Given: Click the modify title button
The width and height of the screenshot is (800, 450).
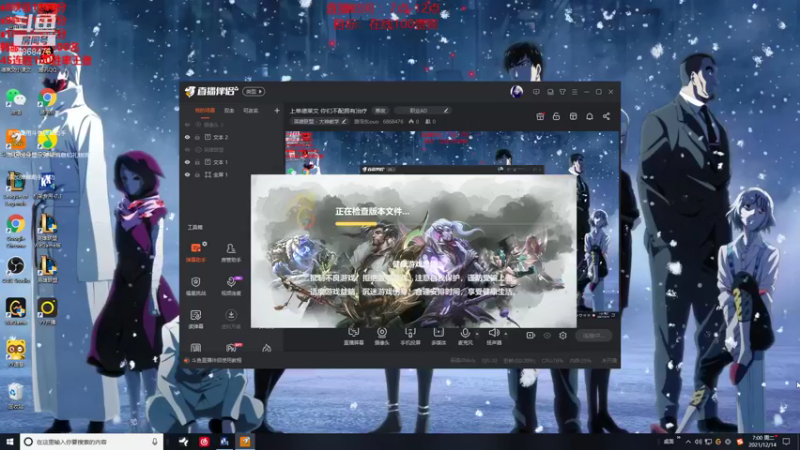Looking at the screenshot, I should click(381, 110).
